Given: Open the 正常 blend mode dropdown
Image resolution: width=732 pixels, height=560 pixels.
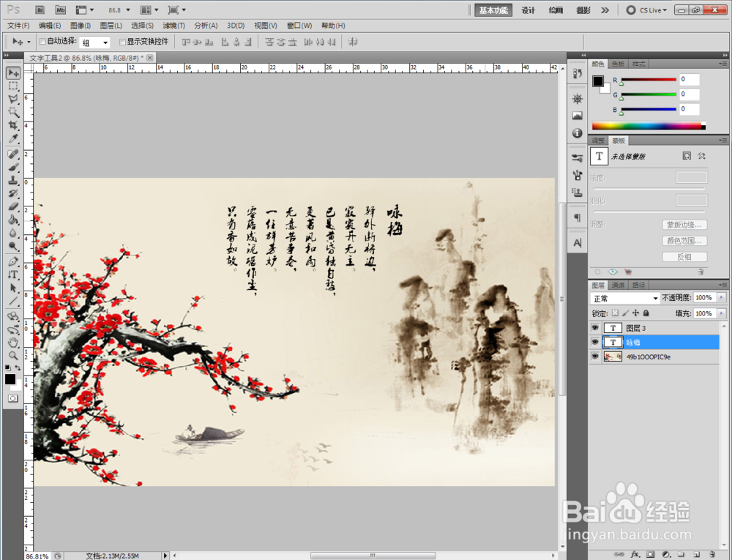Looking at the screenshot, I should [x=624, y=298].
